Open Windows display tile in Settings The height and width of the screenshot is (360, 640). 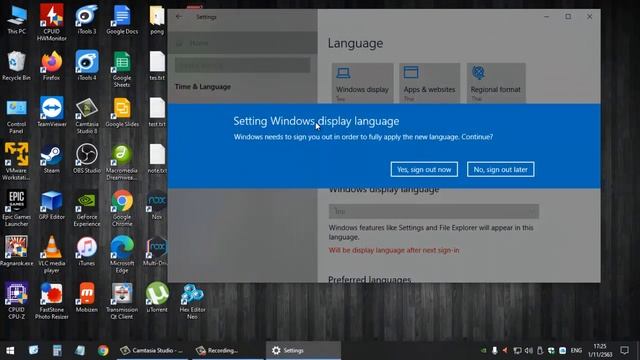coord(362,83)
